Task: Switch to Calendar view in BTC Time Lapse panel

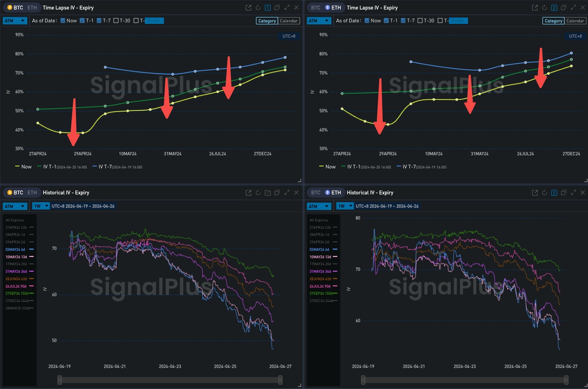Action: (289, 21)
